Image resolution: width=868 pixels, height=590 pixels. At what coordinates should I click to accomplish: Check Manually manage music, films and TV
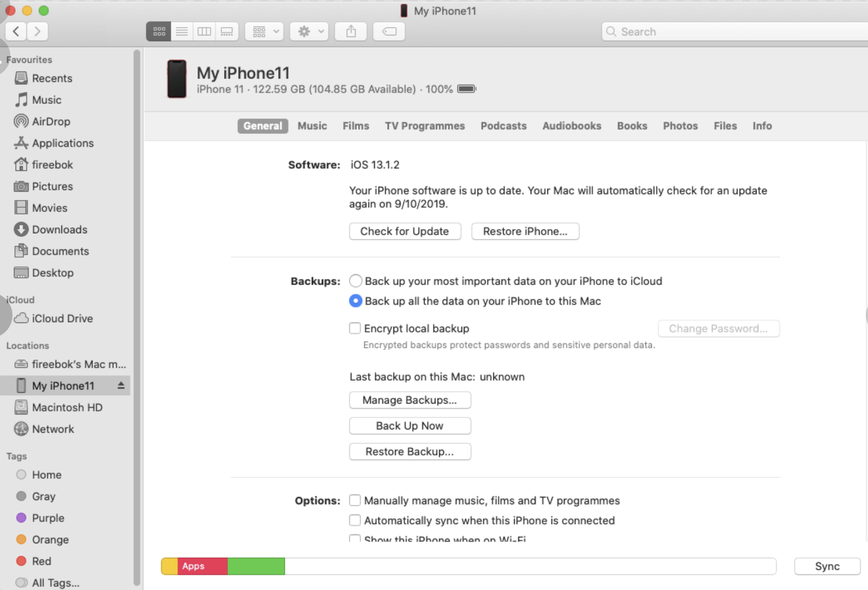click(x=355, y=500)
